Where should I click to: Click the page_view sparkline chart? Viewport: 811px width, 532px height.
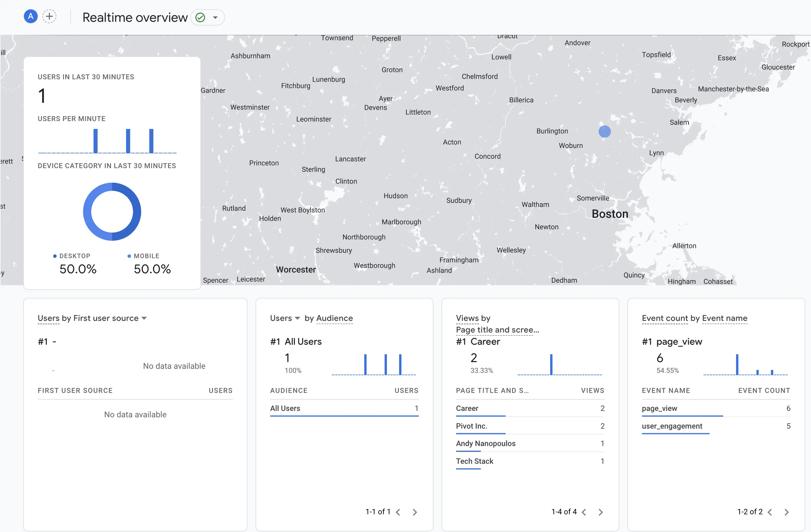[x=746, y=365]
